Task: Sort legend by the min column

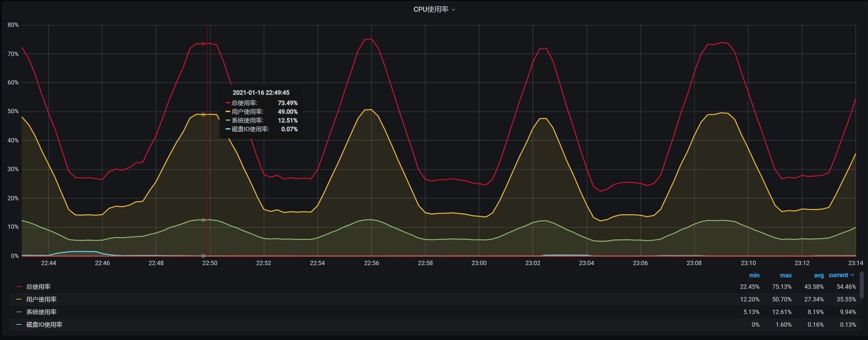Action: pos(754,275)
